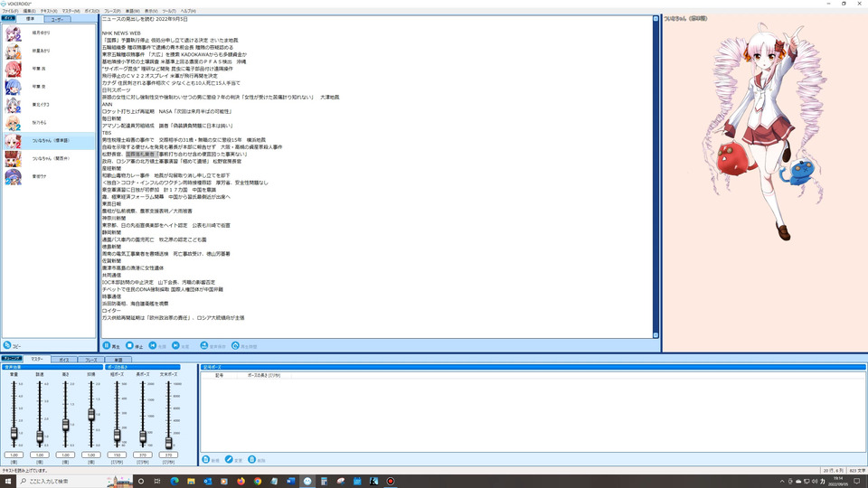Switch to the Phrase (フレーズ) tuning tab
The height and width of the screenshot is (488, 868).
tap(90, 360)
